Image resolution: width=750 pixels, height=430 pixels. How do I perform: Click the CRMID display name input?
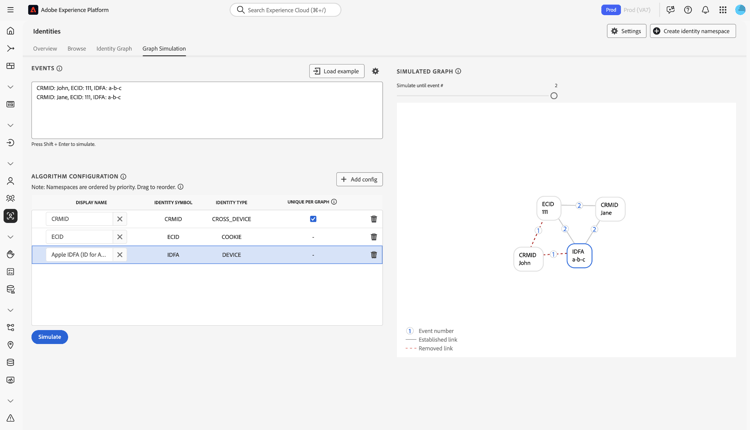pos(79,219)
